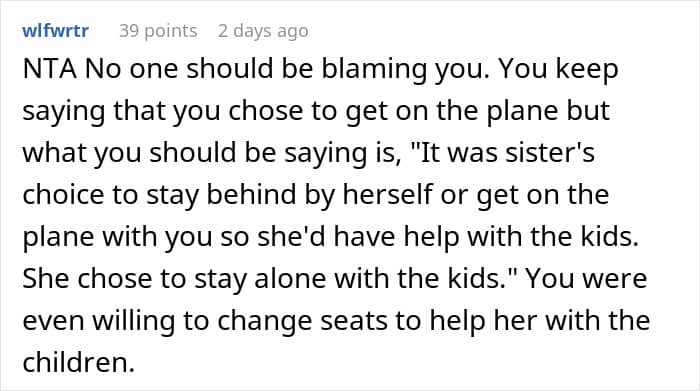Screen dimensions: 700x391
Task: Click the 39 points score label
Action: tap(158, 31)
